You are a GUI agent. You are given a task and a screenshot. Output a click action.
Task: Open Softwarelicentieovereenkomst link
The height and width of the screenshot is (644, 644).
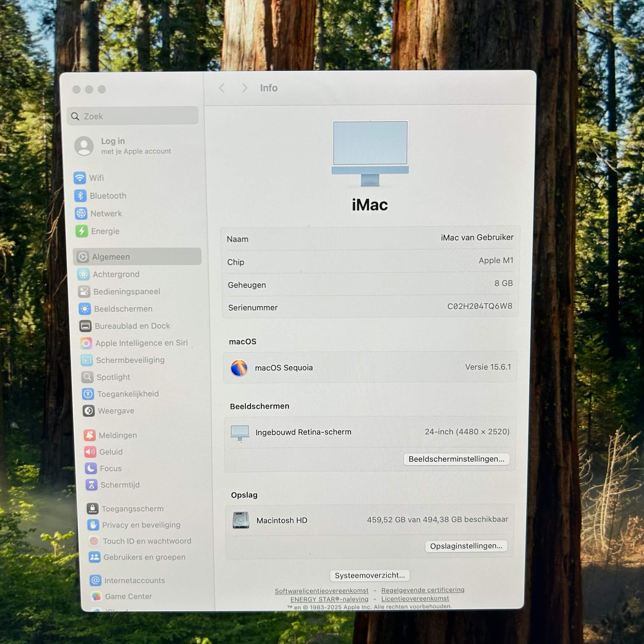(x=322, y=591)
